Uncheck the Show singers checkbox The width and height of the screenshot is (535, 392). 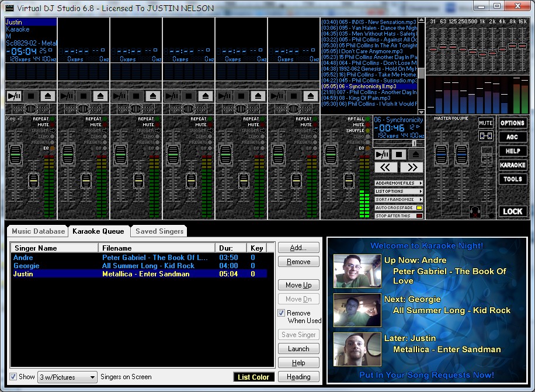(13, 377)
